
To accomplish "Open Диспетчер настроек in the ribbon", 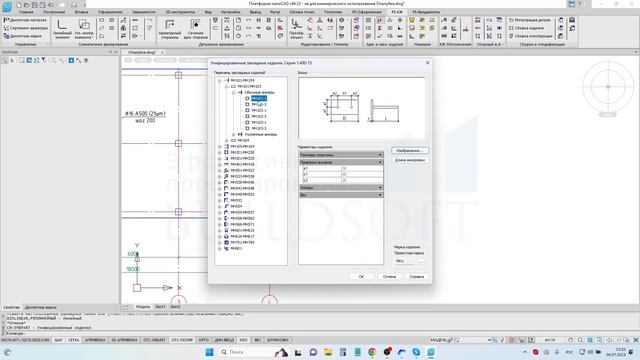I will 25,20.
